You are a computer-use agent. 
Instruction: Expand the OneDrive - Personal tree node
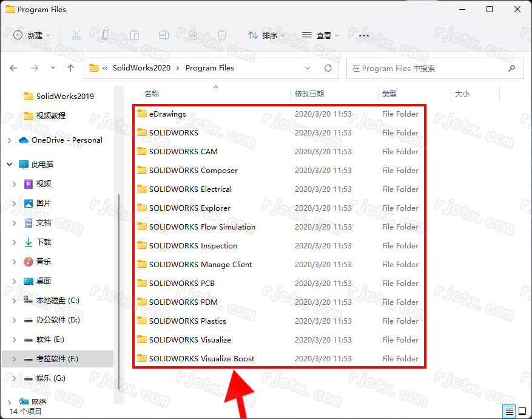tap(9, 140)
